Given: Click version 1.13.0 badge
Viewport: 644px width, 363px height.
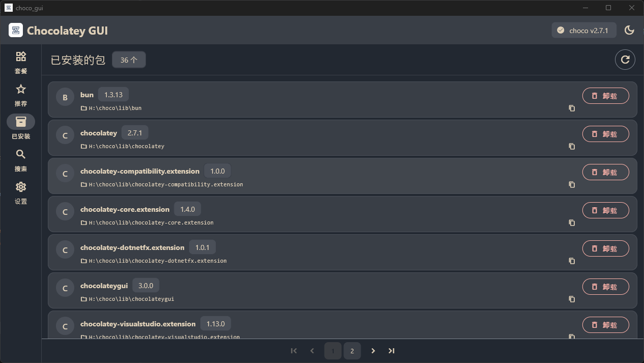Looking at the screenshot, I should [x=215, y=324].
